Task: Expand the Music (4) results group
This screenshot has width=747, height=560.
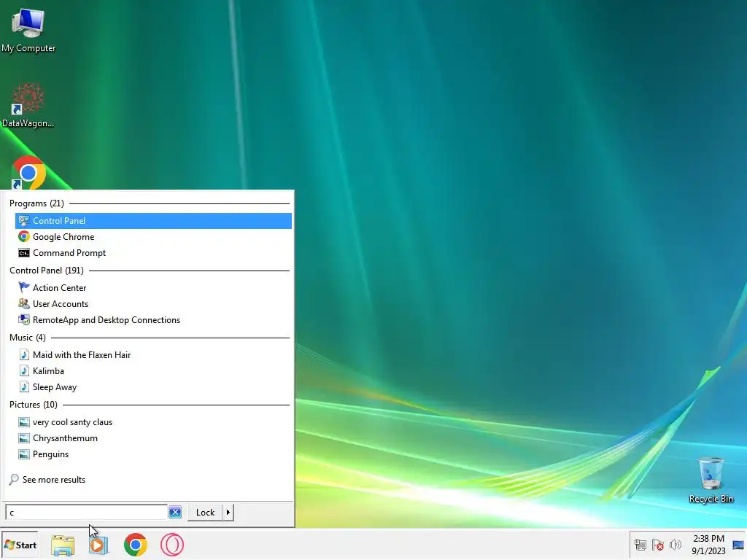Action: point(28,338)
